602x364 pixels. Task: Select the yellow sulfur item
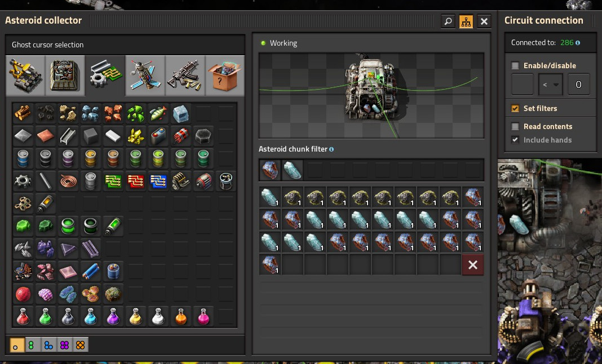(x=136, y=136)
